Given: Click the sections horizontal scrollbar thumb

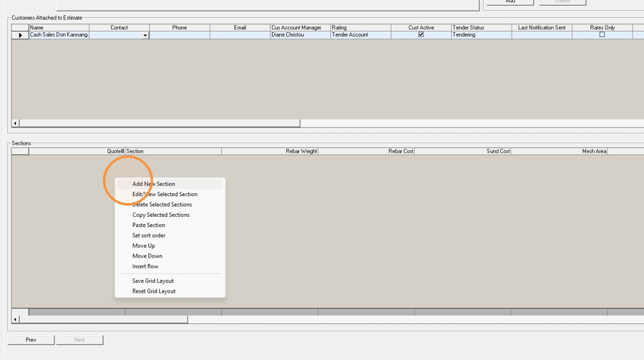Looking at the screenshot, I should (104, 319).
